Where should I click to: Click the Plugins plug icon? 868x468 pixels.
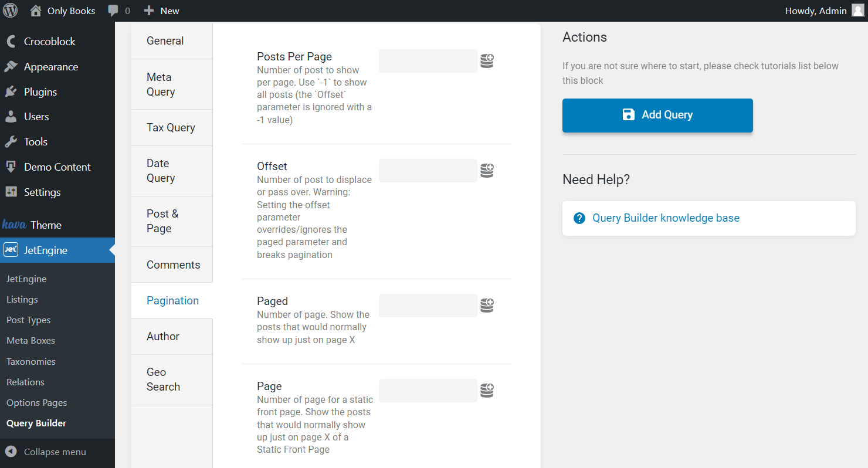(11, 92)
